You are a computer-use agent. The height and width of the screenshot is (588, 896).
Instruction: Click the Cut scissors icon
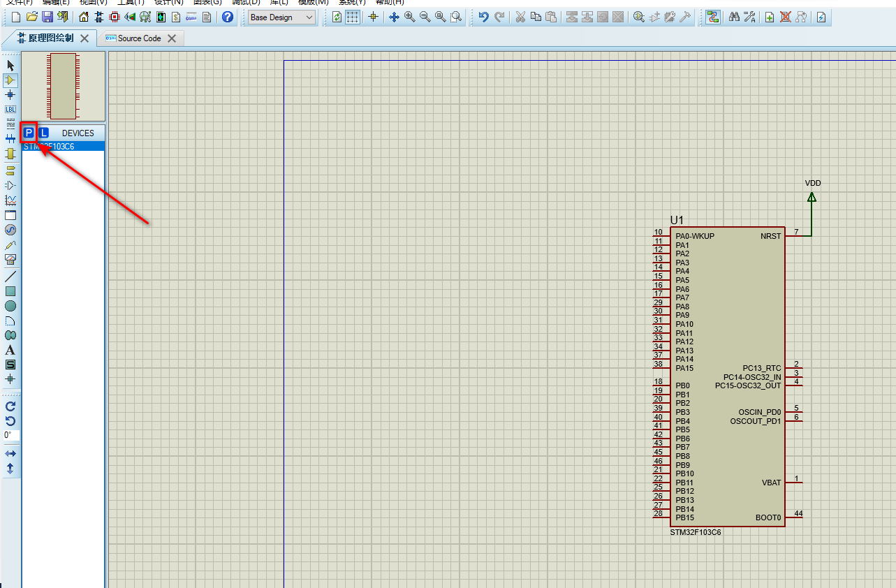520,17
